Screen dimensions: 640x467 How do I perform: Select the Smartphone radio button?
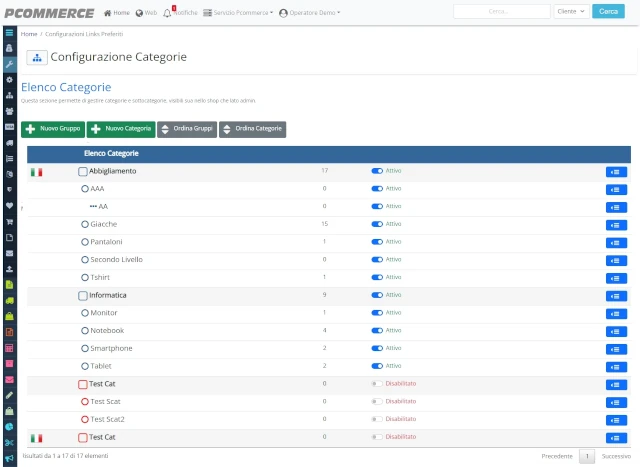point(84,348)
